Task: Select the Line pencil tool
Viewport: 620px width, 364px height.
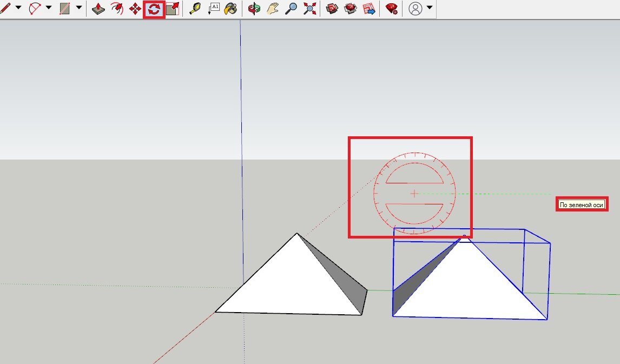Action: tap(5, 8)
